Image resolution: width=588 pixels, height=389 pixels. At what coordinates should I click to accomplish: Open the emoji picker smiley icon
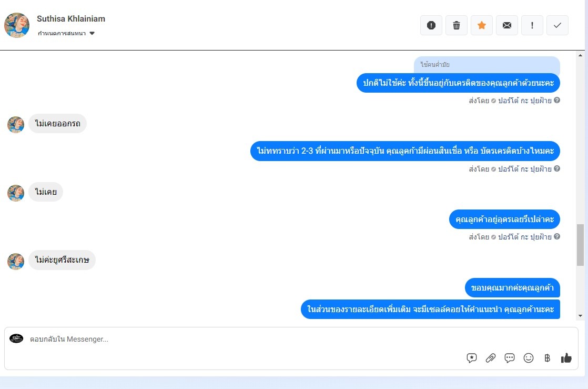(529, 358)
